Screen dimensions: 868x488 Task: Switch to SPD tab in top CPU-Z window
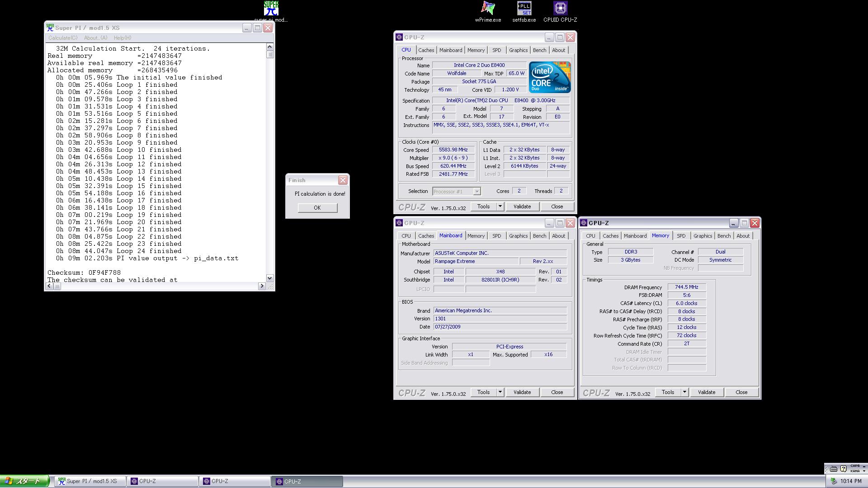pos(496,50)
